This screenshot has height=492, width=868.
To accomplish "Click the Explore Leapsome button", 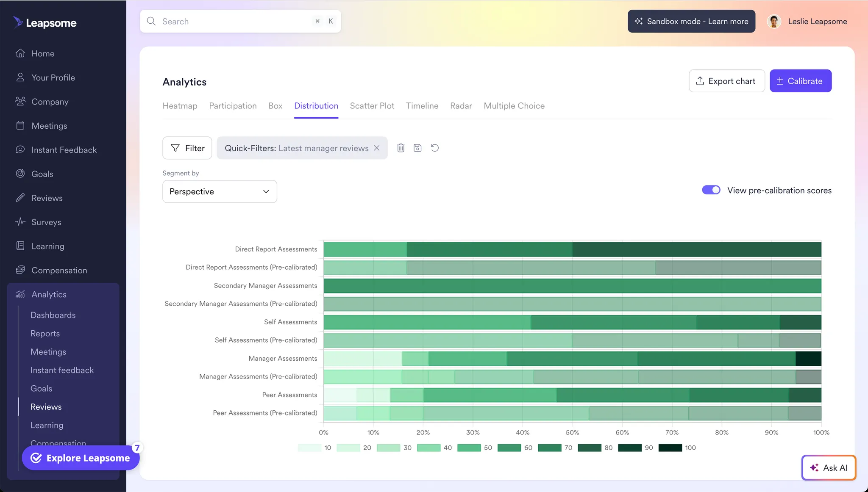I will point(81,458).
